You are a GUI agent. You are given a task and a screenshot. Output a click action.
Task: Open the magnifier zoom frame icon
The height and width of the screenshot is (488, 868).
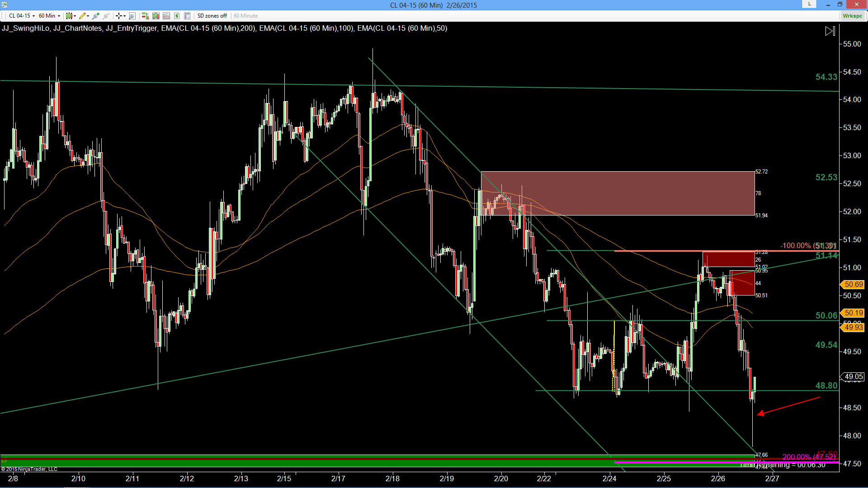coord(132,16)
